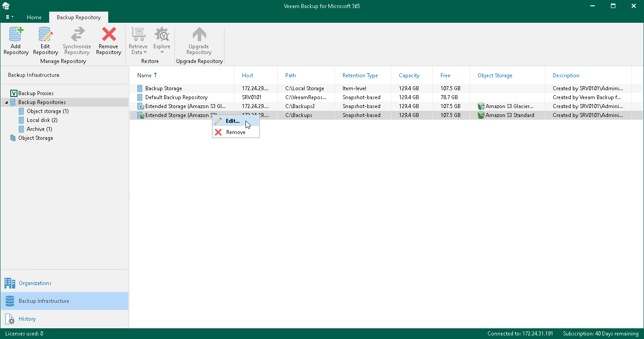Select the Default Backup Repository row
Image resolution: width=644 pixels, height=339 pixels.
tap(386, 97)
